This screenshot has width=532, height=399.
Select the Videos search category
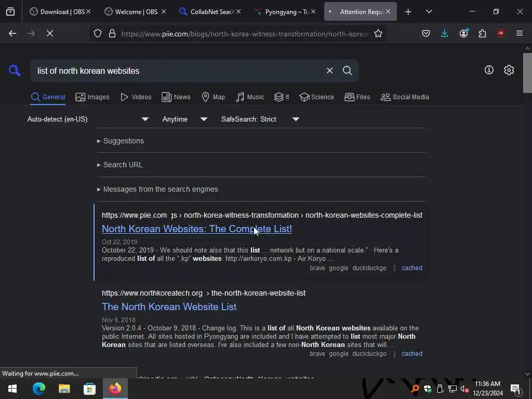136,97
